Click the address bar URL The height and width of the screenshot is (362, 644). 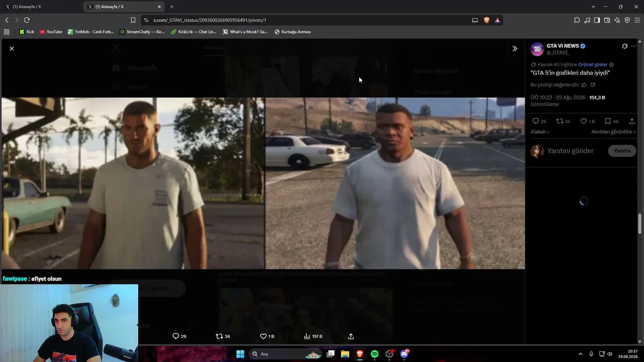210,20
